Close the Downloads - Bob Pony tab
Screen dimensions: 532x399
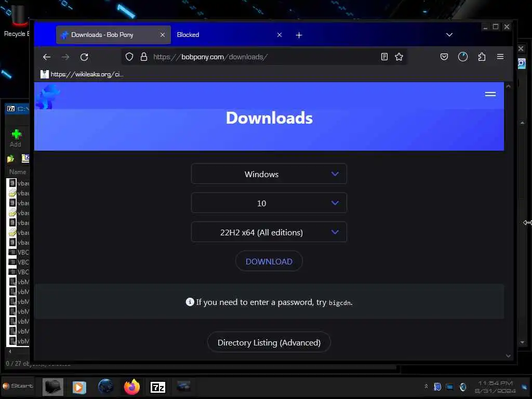[x=163, y=35]
